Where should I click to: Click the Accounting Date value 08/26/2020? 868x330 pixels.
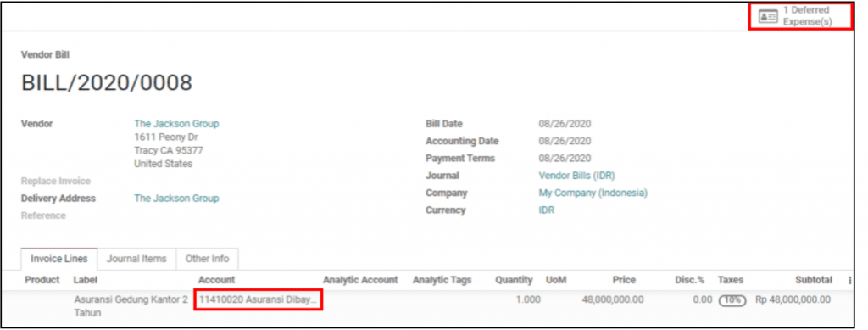[x=565, y=141]
